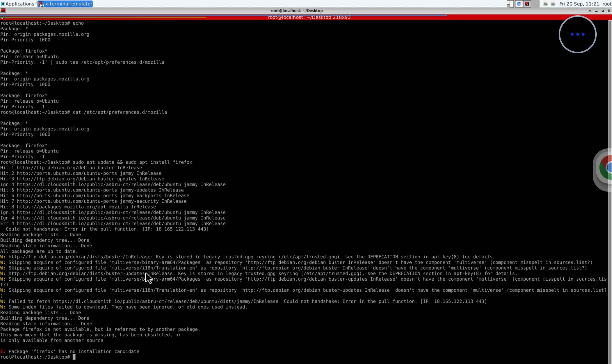Select the second workspace switcher icon
The image size is (612, 364).
click(553, 4)
